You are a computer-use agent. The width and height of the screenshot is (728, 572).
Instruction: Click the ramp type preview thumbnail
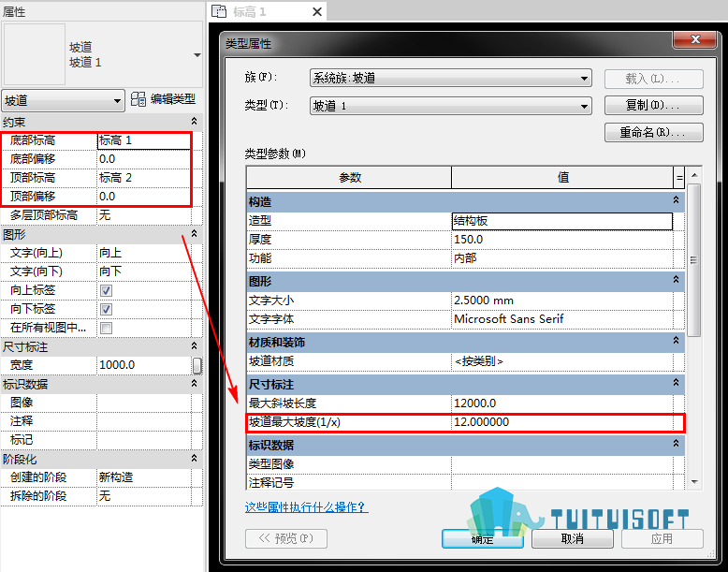pos(35,54)
